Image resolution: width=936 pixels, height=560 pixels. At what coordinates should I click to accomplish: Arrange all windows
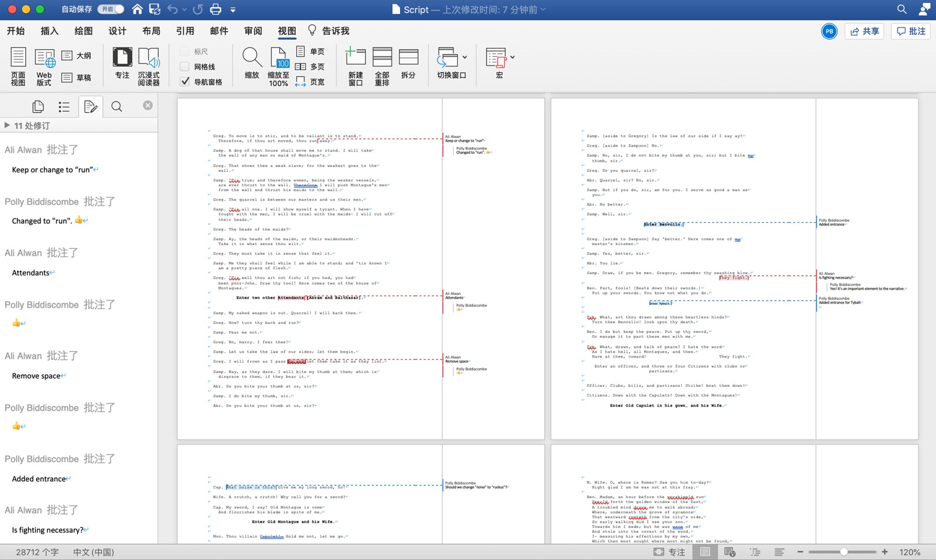pyautogui.click(x=382, y=66)
